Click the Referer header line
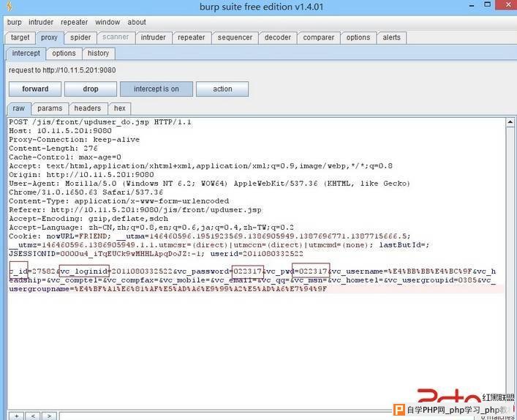The height and width of the screenshot is (420, 517). [x=135, y=210]
